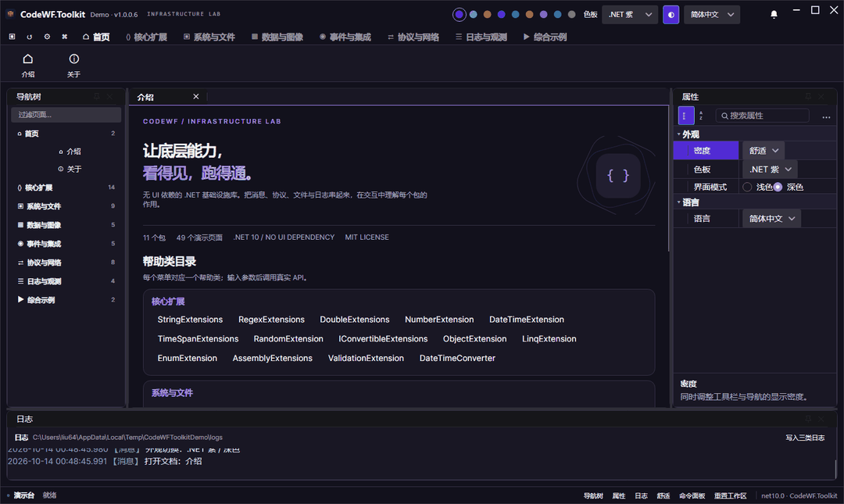The height and width of the screenshot is (504, 844).
Task: Toggle 导航树 panel from status bar
Action: 593,496
